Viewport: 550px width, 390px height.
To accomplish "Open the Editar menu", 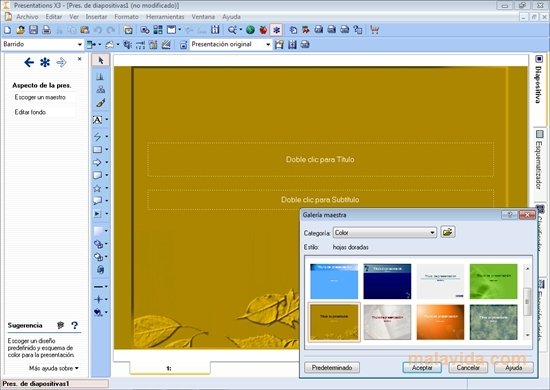I will (53, 16).
